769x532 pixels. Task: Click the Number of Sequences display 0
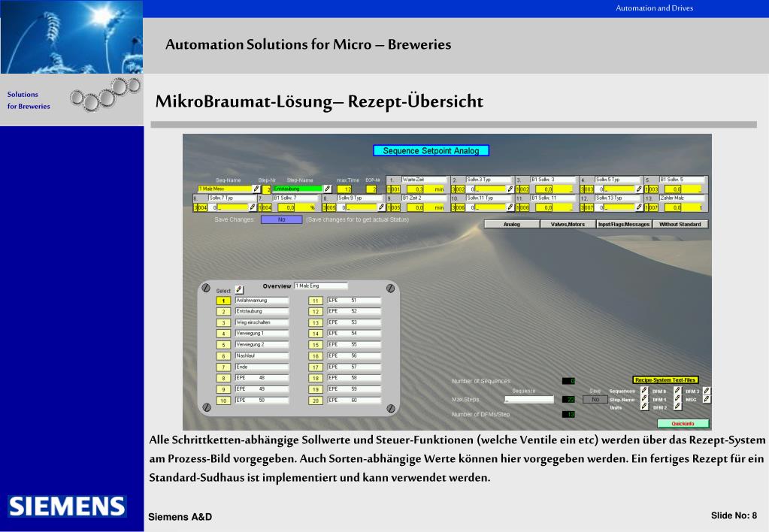coord(568,381)
